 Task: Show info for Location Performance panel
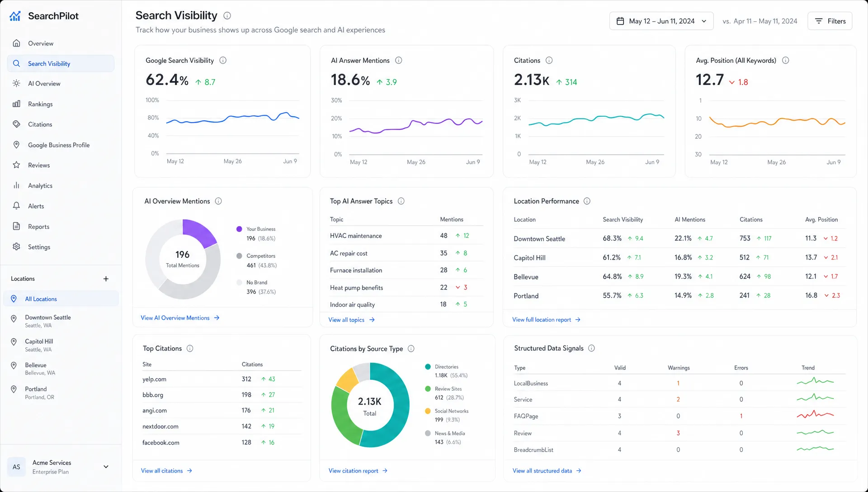tap(587, 201)
